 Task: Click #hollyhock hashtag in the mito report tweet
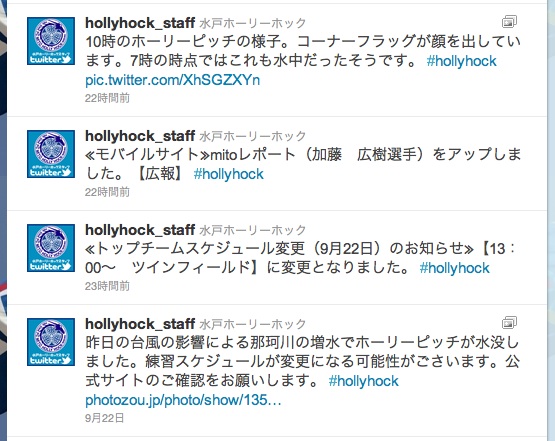click(229, 174)
